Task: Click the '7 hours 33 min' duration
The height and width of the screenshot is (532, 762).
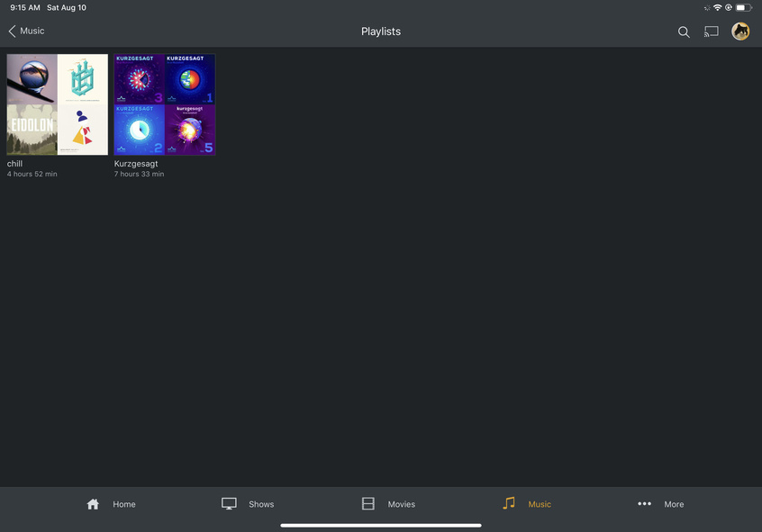Action: coord(139,174)
